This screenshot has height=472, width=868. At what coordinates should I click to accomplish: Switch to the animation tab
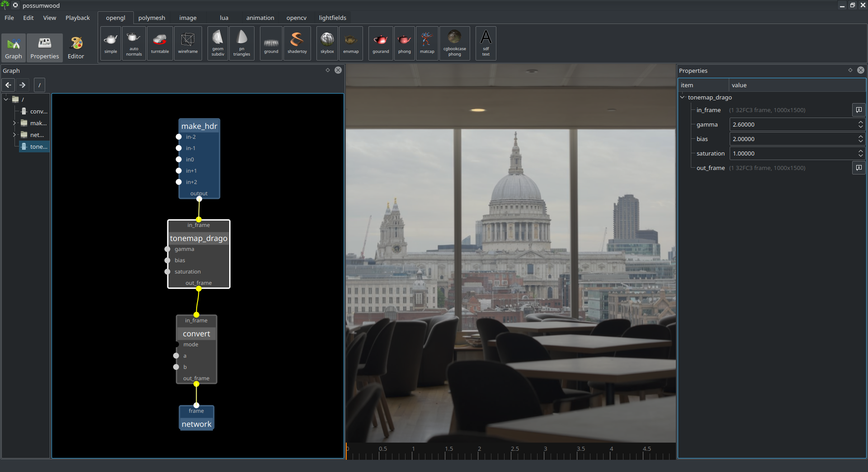point(260,18)
